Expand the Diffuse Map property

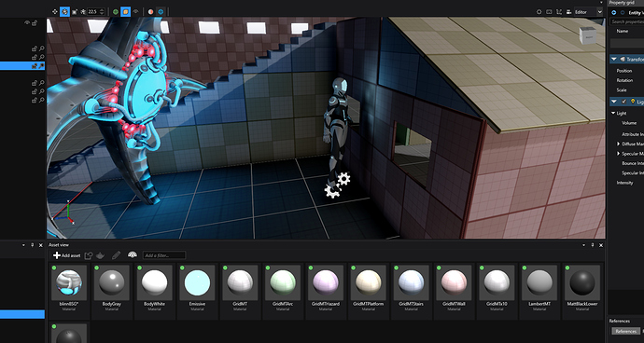click(619, 144)
